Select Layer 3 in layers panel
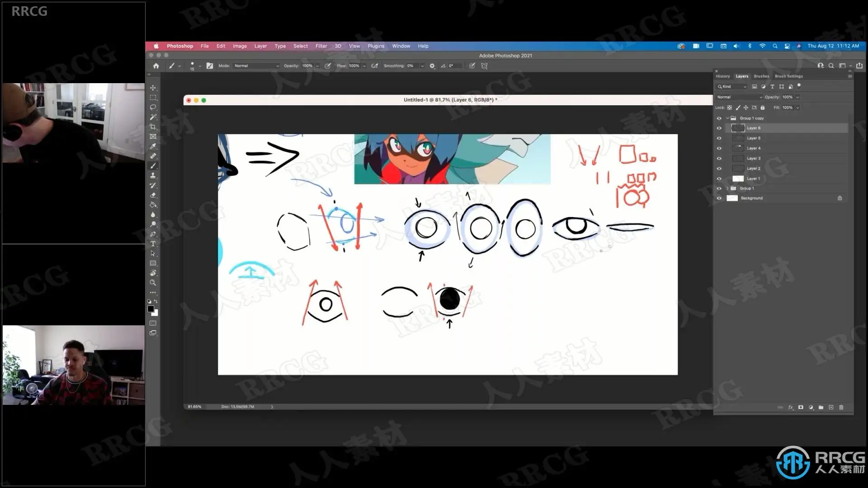 point(754,159)
